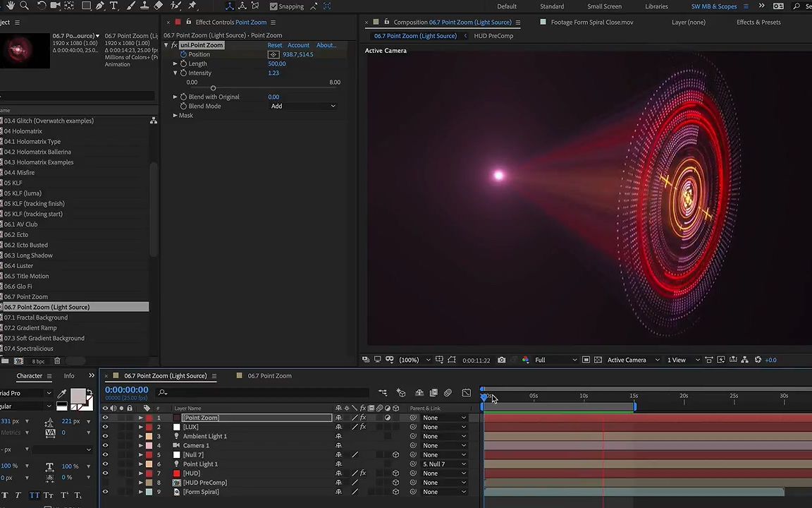The height and width of the screenshot is (508, 812).
Task: Hide the Point Zoom layer visibility eye
Action: [x=106, y=418]
